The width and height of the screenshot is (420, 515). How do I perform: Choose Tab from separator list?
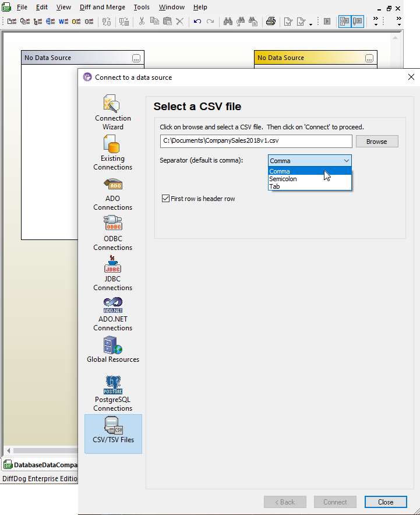click(310, 186)
